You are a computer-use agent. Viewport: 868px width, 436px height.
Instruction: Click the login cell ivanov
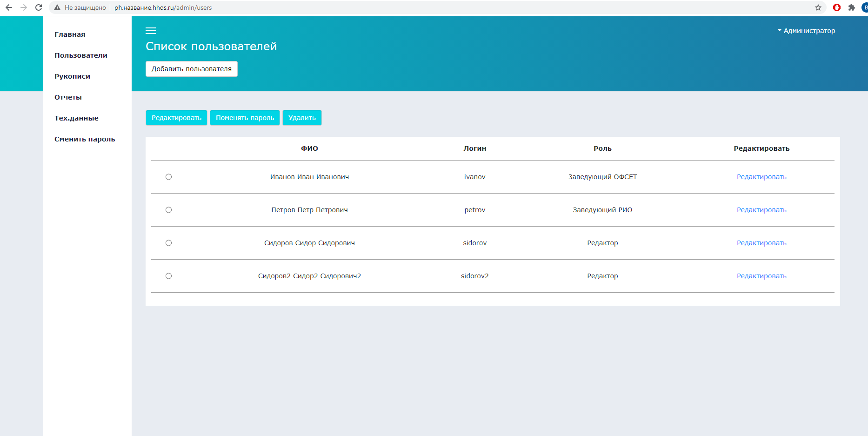click(475, 177)
